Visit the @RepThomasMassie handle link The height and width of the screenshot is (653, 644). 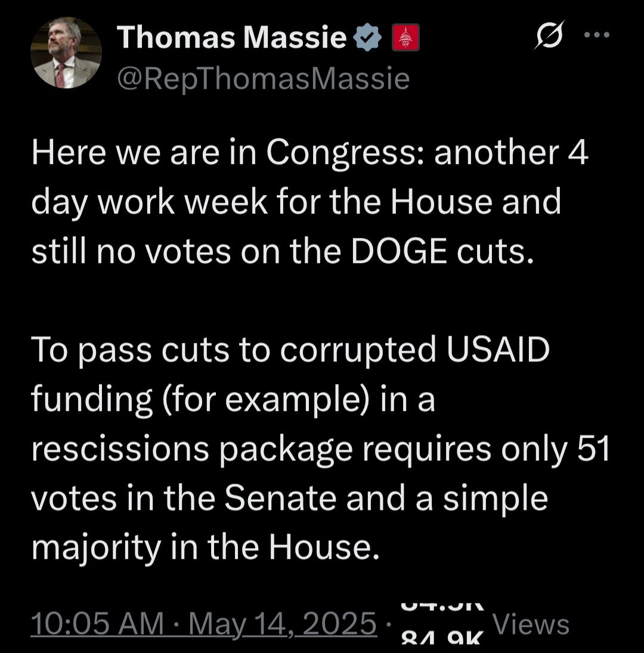click(264, 78)
